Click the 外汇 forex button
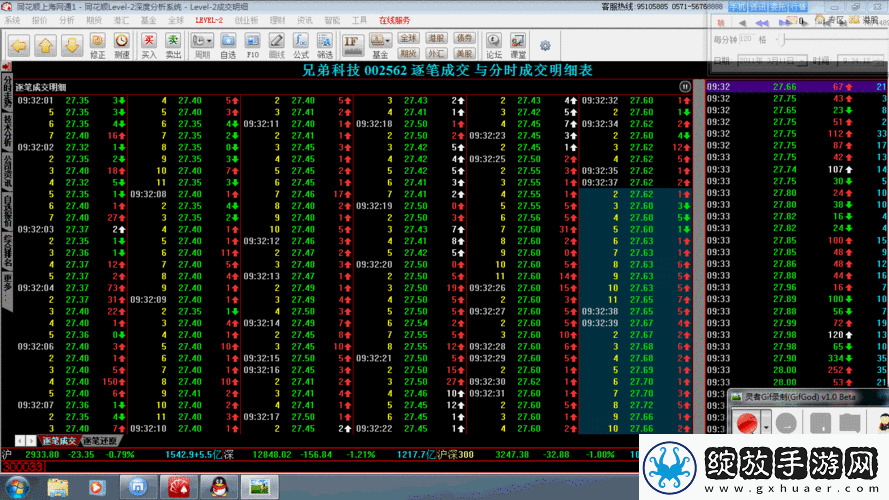 (436, 53)
